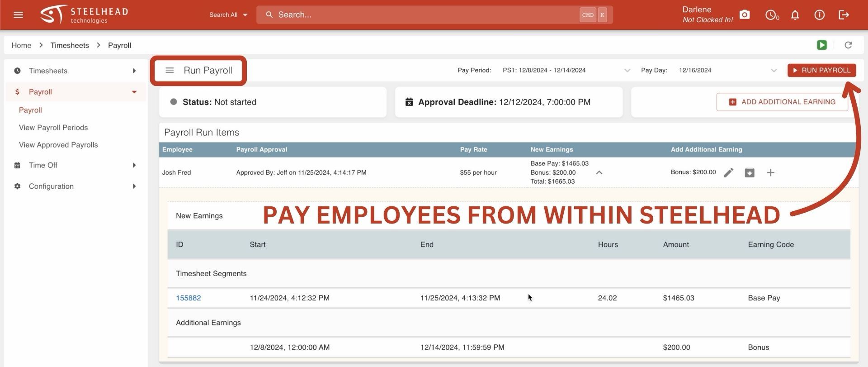
Task: Click the gear icon next to Configuration
Action: coord(17,186)
